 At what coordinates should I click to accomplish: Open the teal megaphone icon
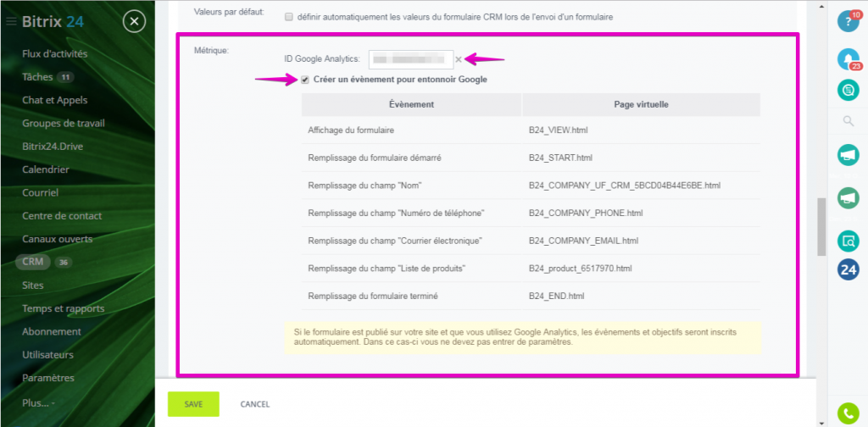(x=848, y=155)
